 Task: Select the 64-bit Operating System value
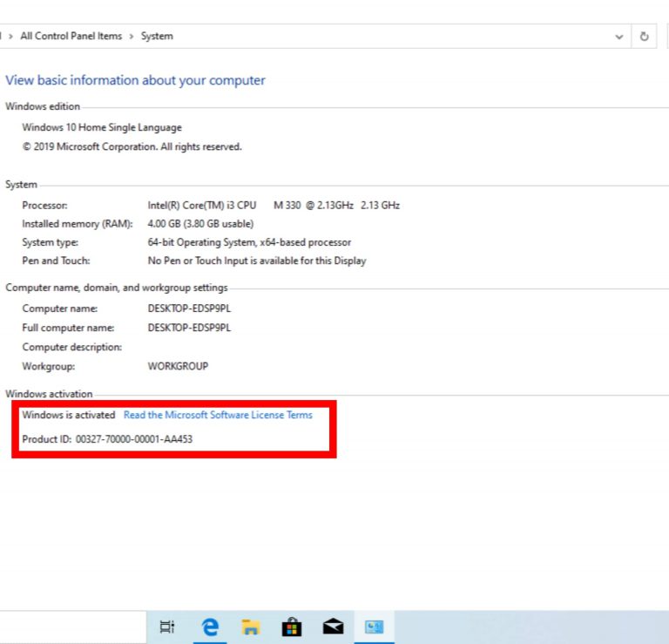(249, 242)
